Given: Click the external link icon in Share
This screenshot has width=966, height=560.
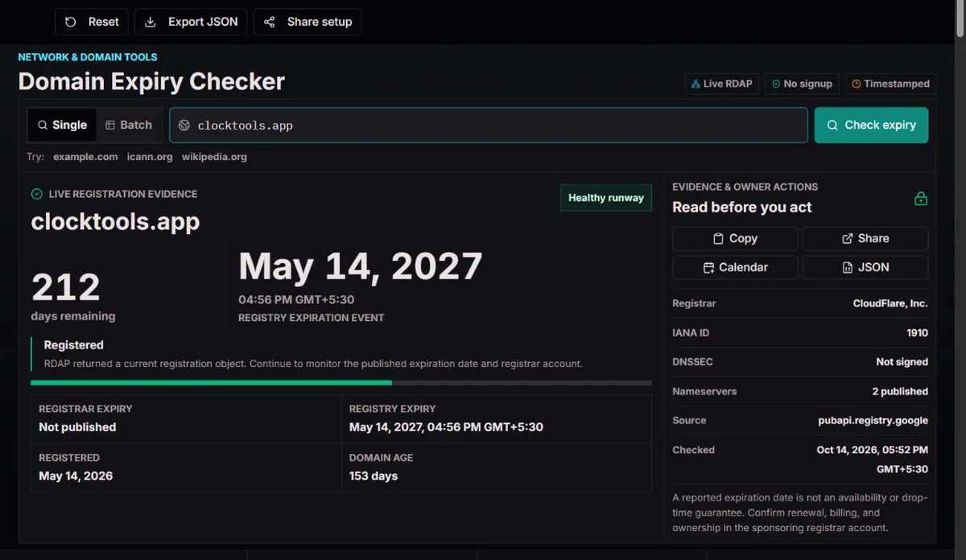Looking at the screenshot, I should [x=848, y=238].
